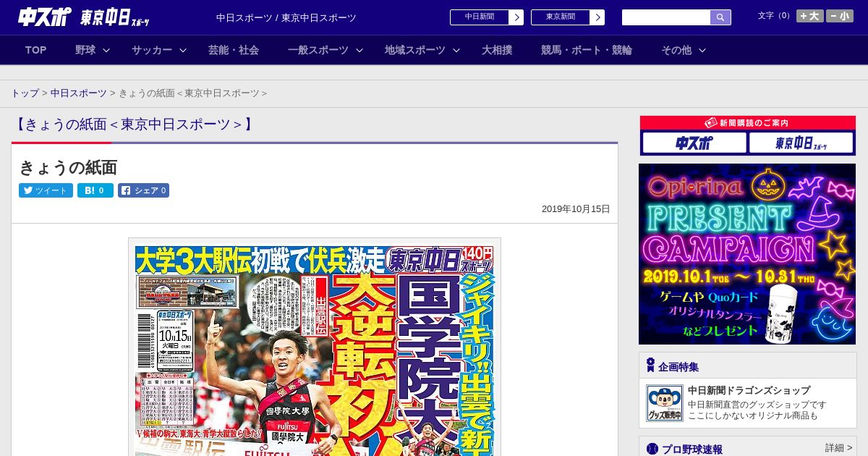Share the page via Twitter tweet button

[x=46, y=191]
